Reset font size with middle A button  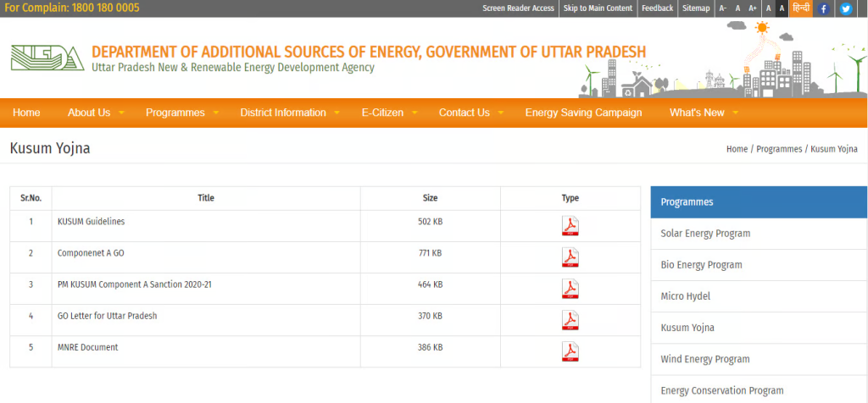737,8
